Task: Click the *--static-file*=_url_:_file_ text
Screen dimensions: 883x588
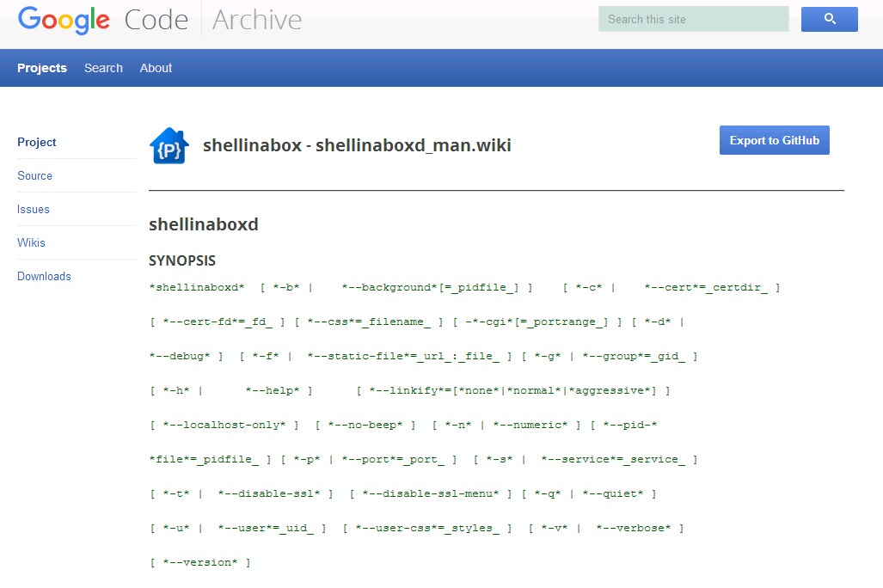Action: pyautogui.click(x=403, y=356)
